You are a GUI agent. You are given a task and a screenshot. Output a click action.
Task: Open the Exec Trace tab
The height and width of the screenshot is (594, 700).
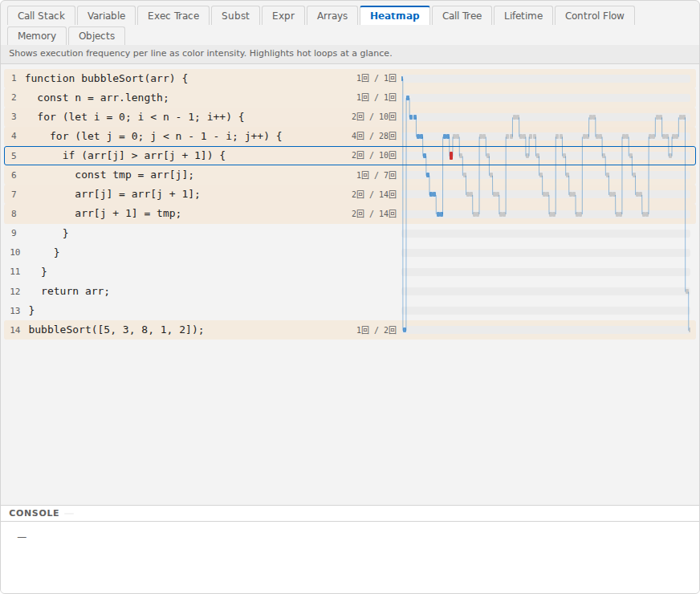click(173, 15)
